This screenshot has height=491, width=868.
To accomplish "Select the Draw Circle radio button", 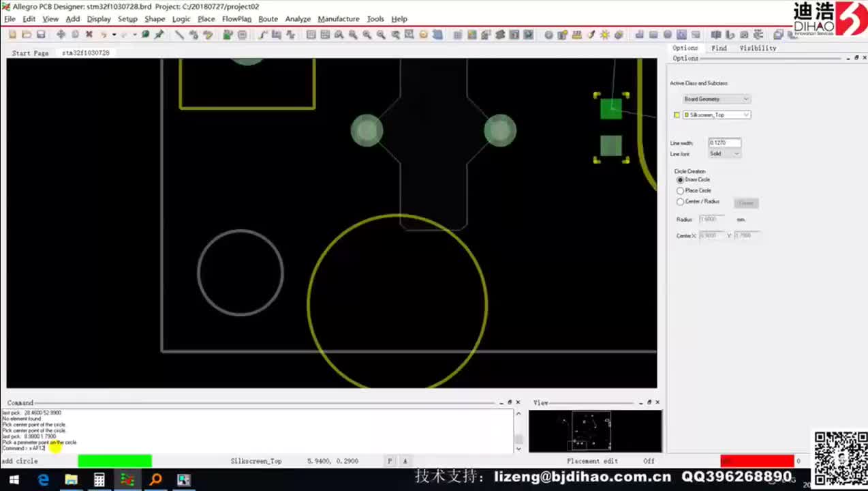I will (x=680, y=179).
